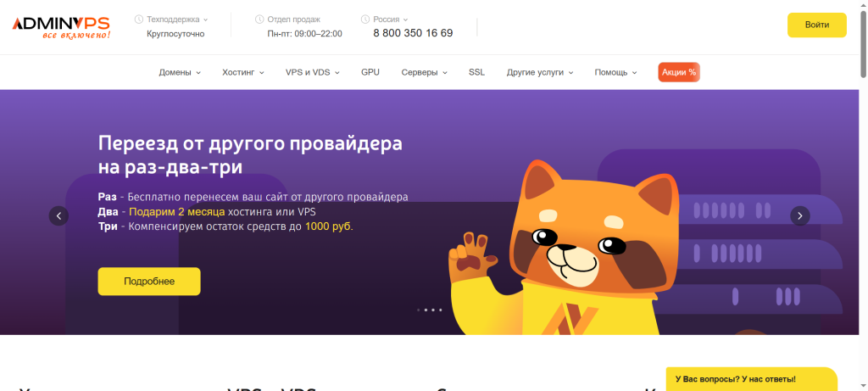
Task: Open the Домены dropdown menu
Action: pos(180,73)
